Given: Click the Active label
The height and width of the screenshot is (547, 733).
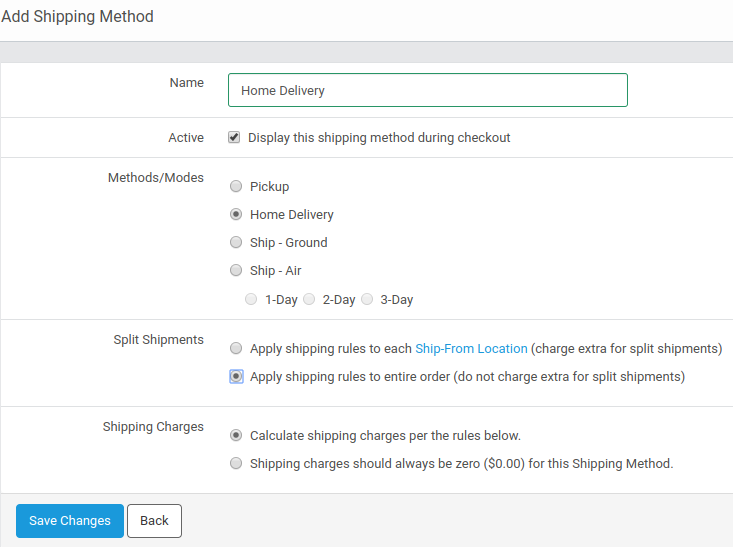Looking at the screenshot, I should pos(186,137).
